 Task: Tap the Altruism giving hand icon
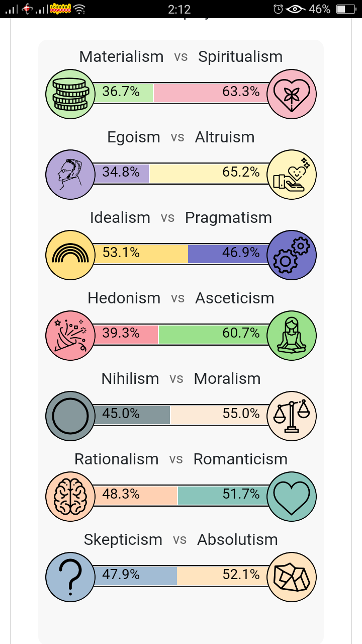click(292, 175)
